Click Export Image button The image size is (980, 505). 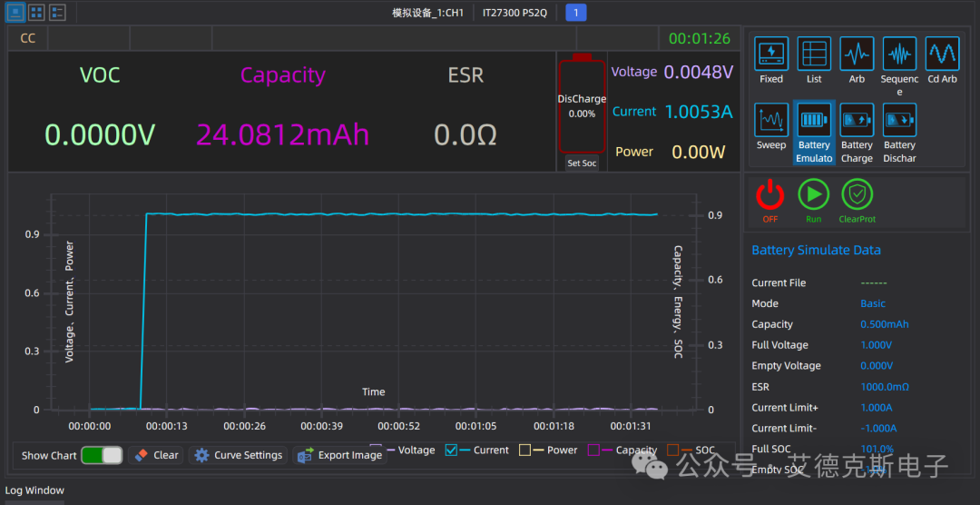(x=340, y=455)
